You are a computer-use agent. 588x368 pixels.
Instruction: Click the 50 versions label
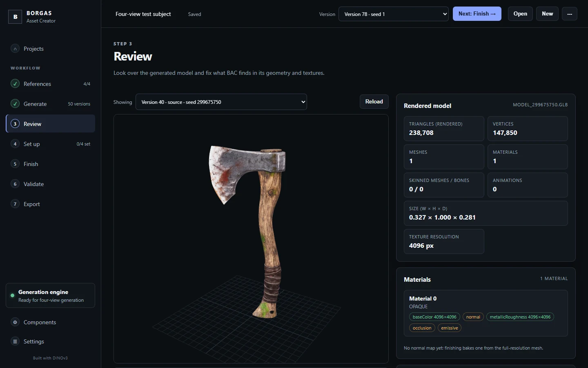(79, 104)
